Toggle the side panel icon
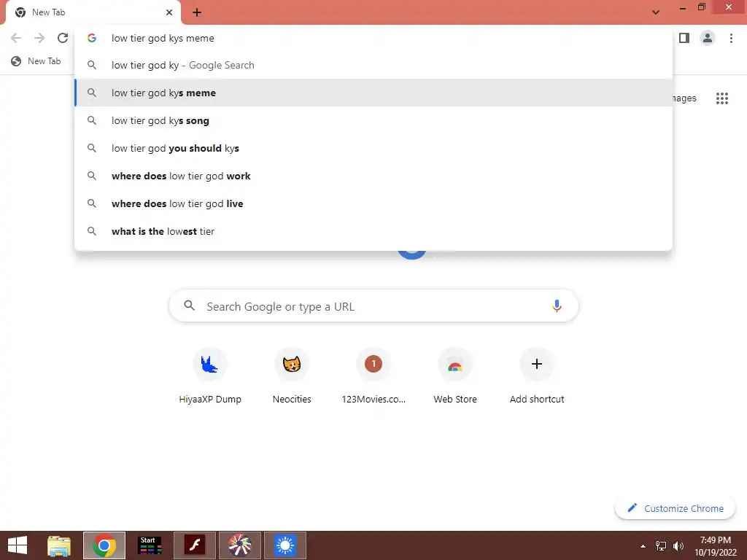Image resolution: width=747 pixels, height=560 pixels. (x=684, y=38)
